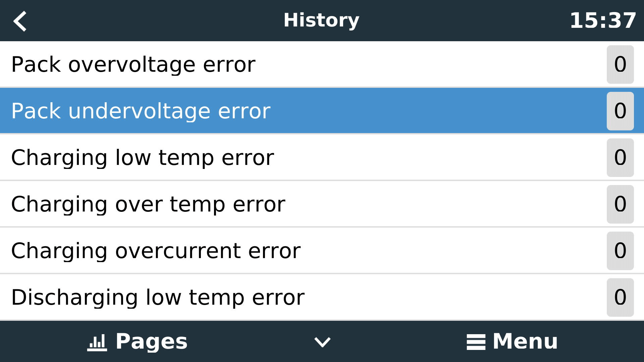644x362 pixels.
Task: Click the bar chart icon next to Pages
Action: click(97, 341)
